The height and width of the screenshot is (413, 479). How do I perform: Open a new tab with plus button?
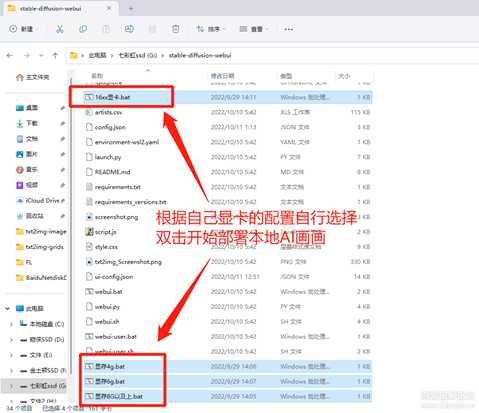pyautogui.click(x=131, y=8)
